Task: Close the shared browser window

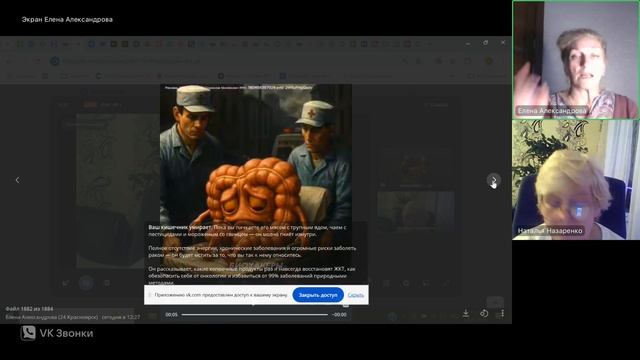Action: point(503,42)
